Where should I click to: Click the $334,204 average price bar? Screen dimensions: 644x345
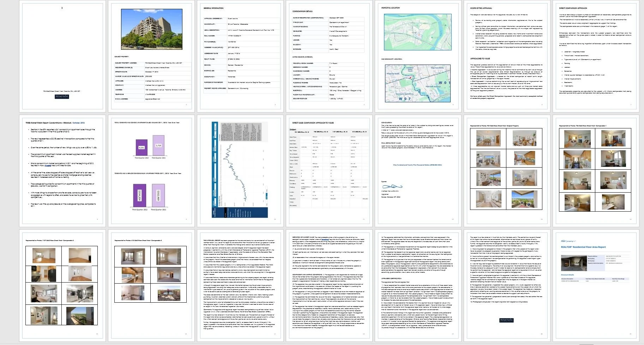(140, 196)
